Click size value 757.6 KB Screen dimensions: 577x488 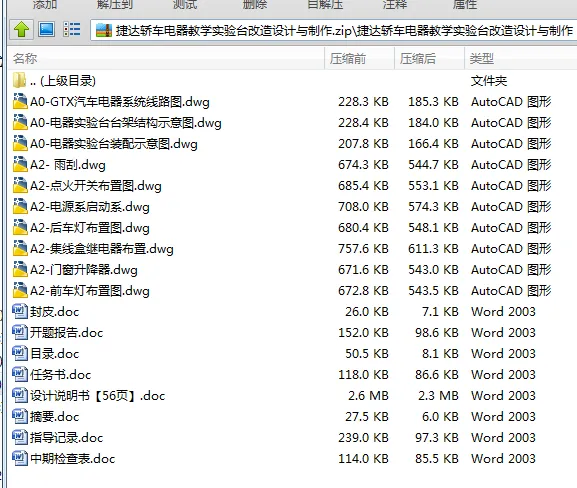[x=363, y=248]
